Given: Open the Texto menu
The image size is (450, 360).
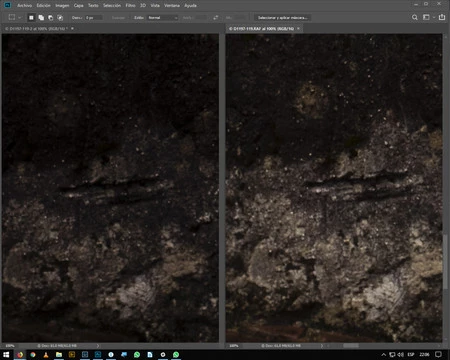Looking at the screenshot, I should 93,5.
